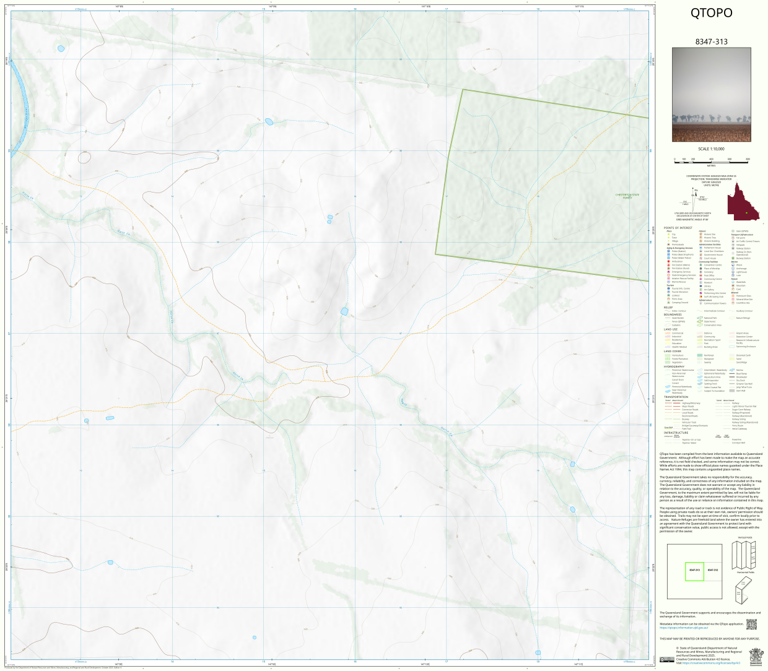Click the POINTS OF INTEREST legend heading
Image resolution: width=768 pixels, height=671 pixels.
[x=678, y=228]
